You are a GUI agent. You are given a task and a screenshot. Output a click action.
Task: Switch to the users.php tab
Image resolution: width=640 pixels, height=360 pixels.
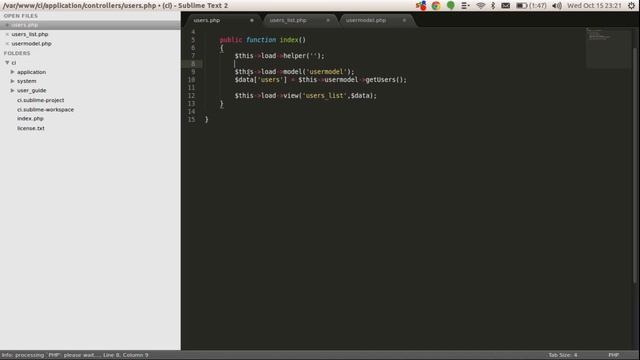(x=207, y=20)
